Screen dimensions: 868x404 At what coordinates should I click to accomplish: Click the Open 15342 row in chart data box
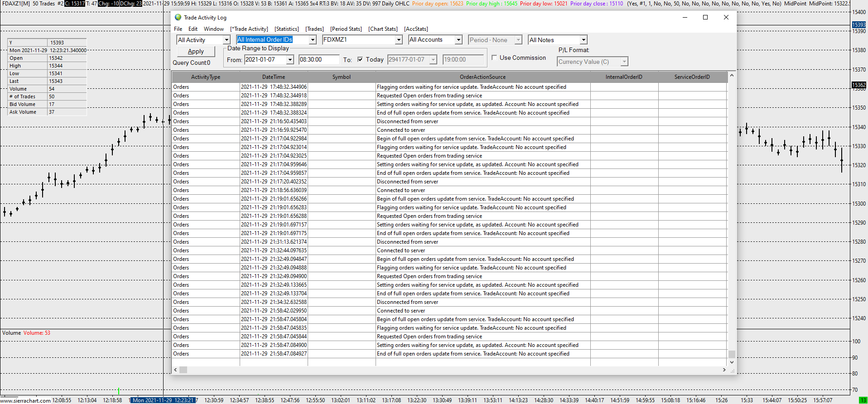pyautogui.click(x=47, y=58)
